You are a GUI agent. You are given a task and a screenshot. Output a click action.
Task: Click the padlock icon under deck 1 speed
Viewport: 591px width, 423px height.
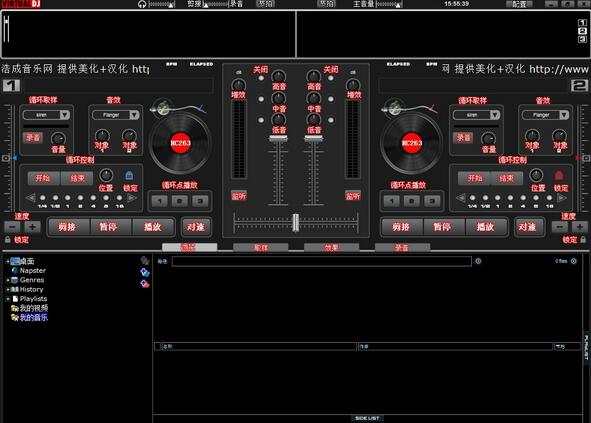point(7,239)
